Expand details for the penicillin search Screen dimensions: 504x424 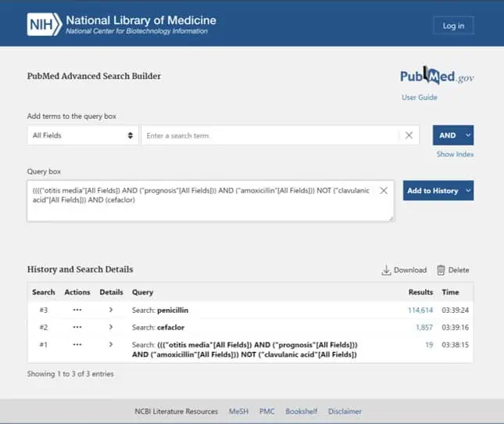pyautogui.click(x=111, y=310)
